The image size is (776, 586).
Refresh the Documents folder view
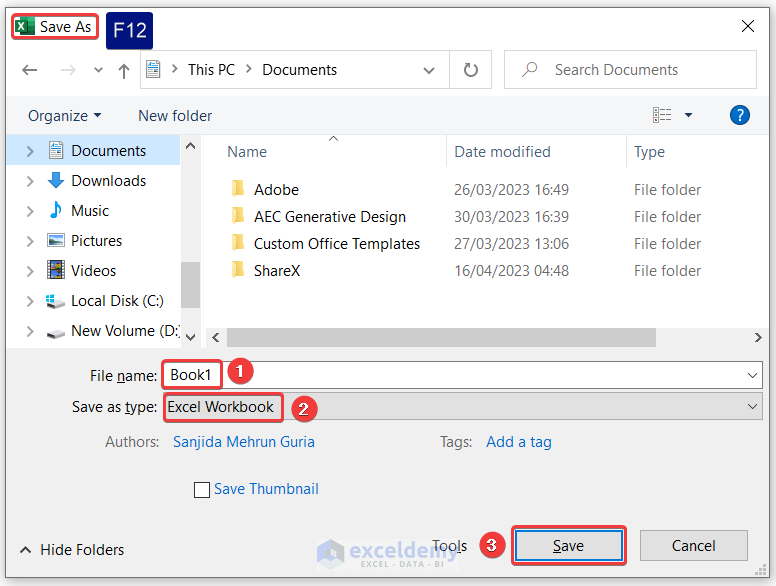click(470, 70)
